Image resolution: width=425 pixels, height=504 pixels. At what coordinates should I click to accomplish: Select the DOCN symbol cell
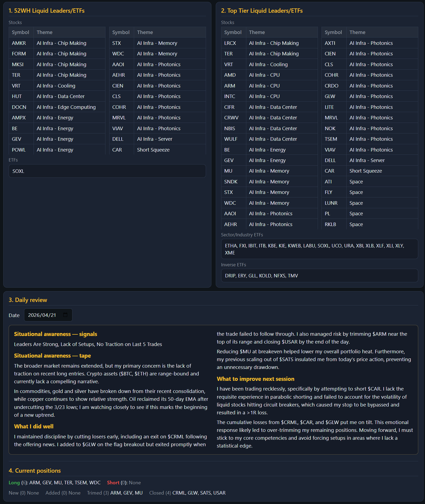pyautogui.click(x=21, y=107)
